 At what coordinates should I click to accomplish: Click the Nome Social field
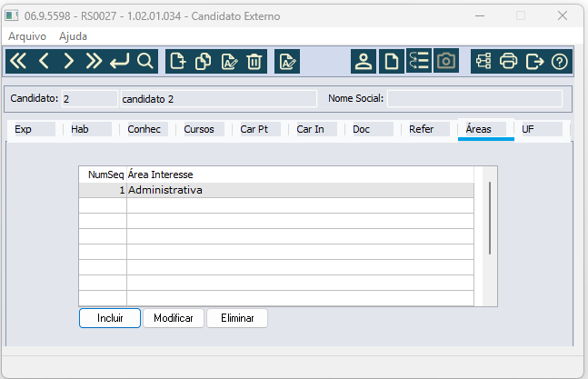[474, 98]
